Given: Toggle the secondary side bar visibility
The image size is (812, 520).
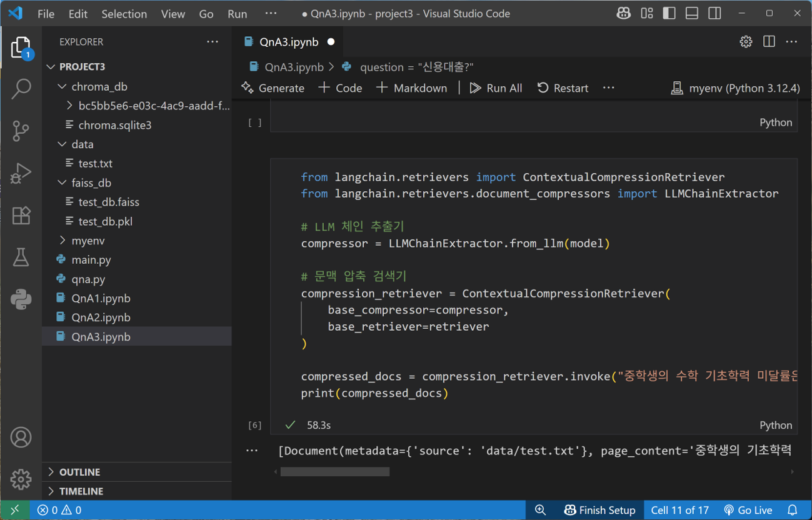Looking at the screenshot, I should pyautogui.click(x=714, y=13).
